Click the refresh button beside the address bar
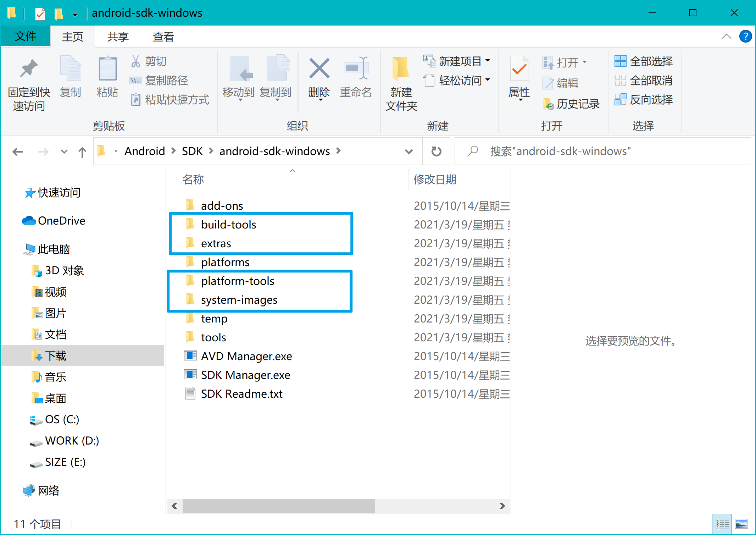Viewport: 756px width, 535px height. (436, 151)
